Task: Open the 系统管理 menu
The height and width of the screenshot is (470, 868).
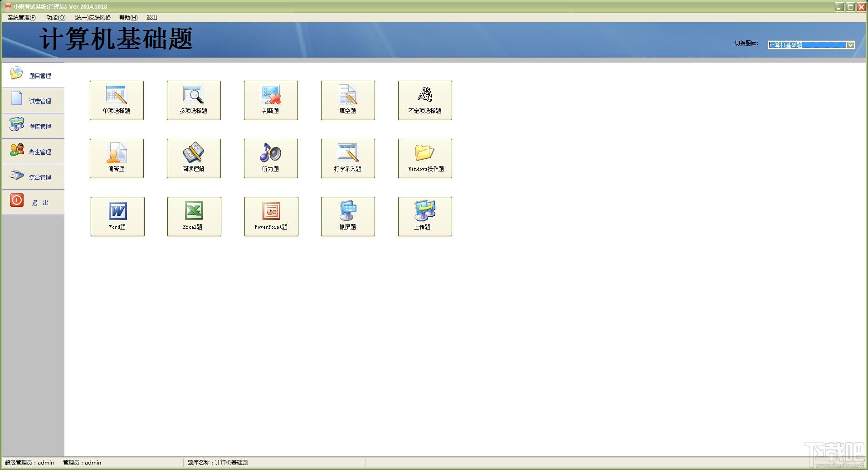Action: tap(21, 18)
